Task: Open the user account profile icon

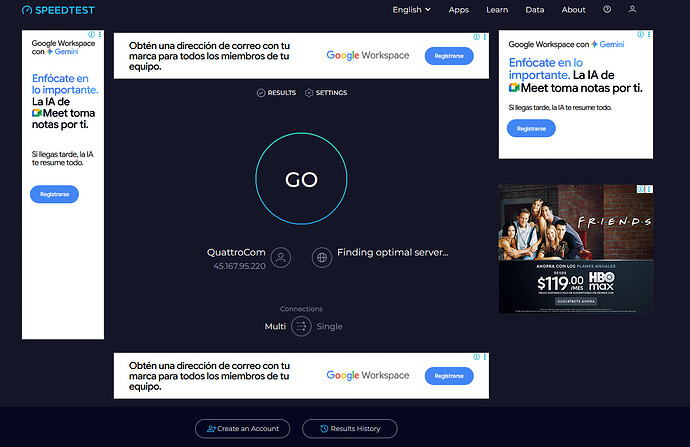Action: pos(632,10)
